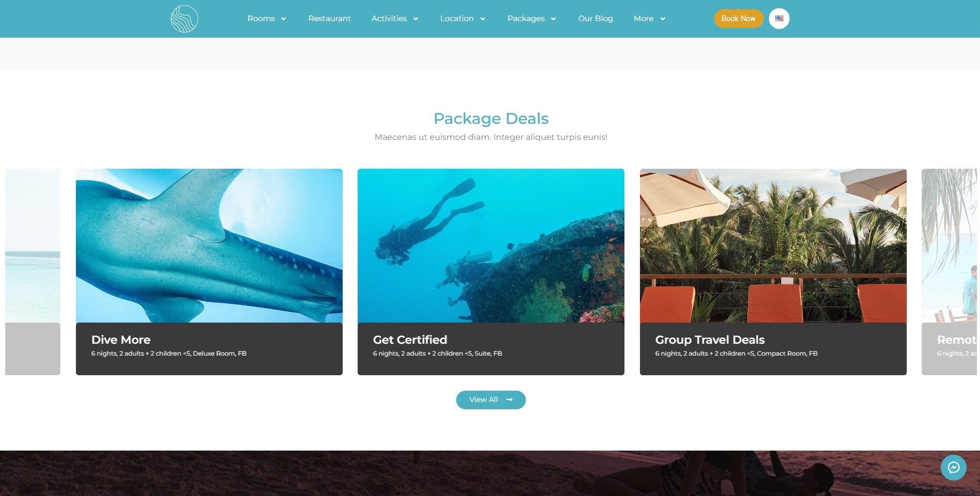The width and height of the screenshot is (980, 496).
Task: Show the partially visible Remote package card
Action: click(950, 271)
